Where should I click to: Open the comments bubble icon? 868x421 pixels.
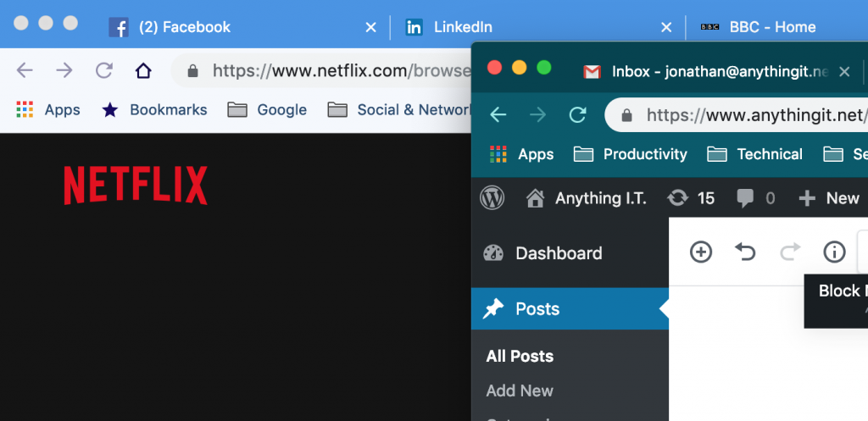(755, 198)
